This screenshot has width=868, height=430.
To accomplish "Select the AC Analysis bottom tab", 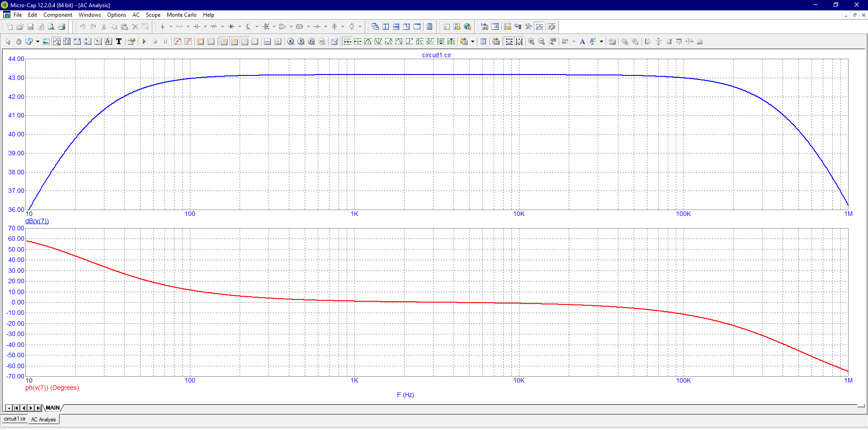I will tap(43, 420).
